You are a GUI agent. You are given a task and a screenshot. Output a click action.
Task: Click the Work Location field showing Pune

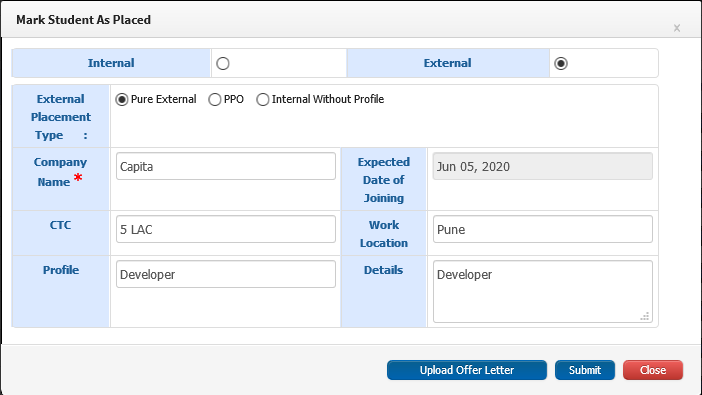[543, 229]
